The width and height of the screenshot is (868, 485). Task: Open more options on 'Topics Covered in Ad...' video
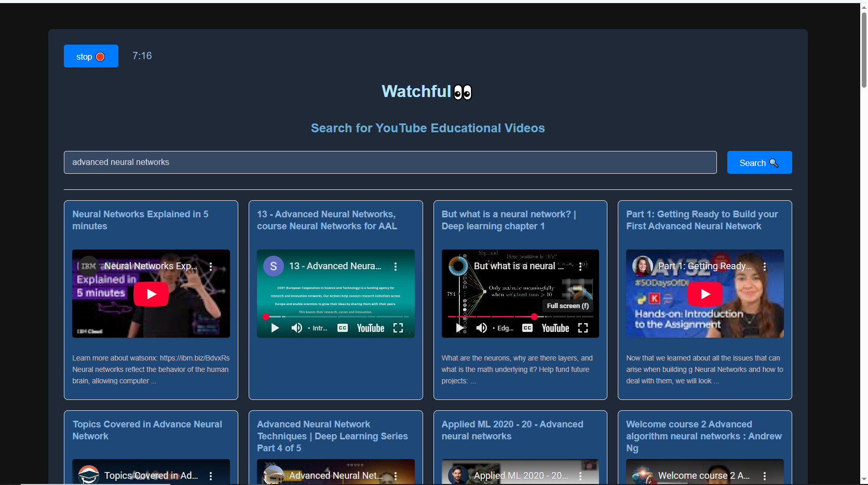click(x=211, y=476)
